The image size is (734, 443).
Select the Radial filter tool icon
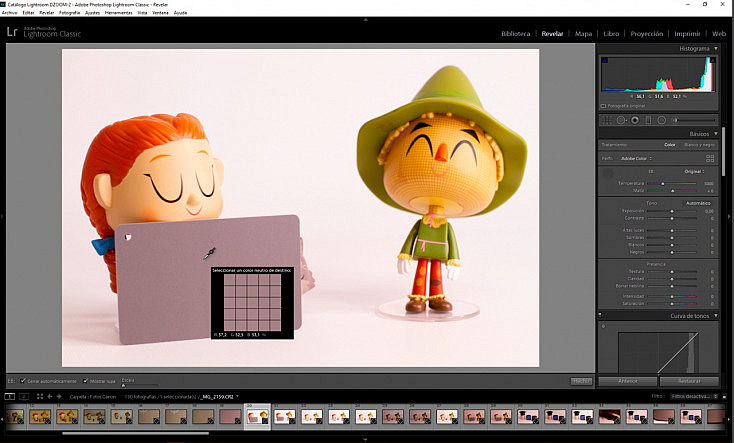[661, 120]
